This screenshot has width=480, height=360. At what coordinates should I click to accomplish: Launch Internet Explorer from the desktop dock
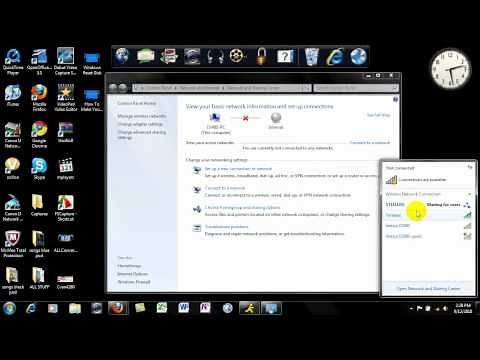click(335, 56)
